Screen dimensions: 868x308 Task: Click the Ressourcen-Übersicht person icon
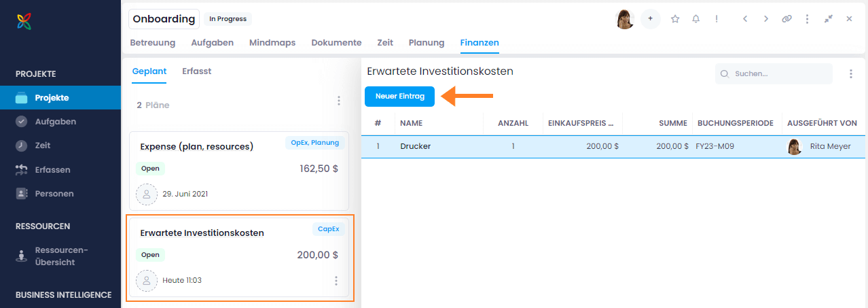[21, 256]
